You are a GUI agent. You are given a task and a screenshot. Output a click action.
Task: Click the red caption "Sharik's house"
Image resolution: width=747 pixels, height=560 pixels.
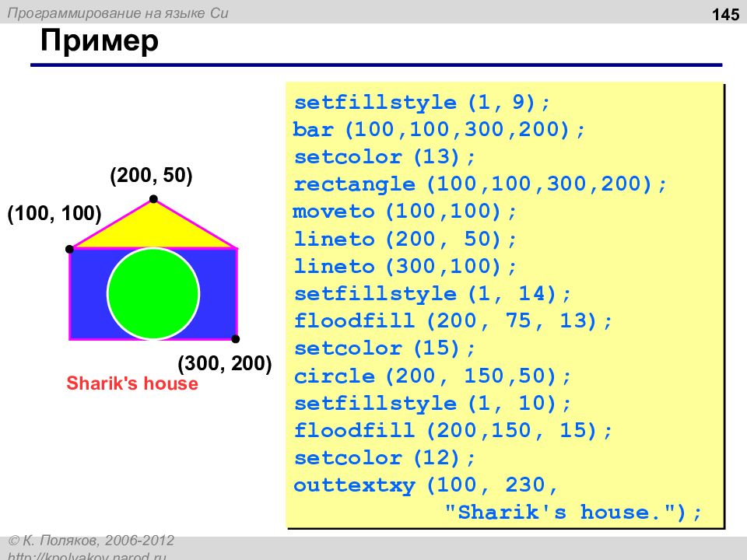(132, 383)
